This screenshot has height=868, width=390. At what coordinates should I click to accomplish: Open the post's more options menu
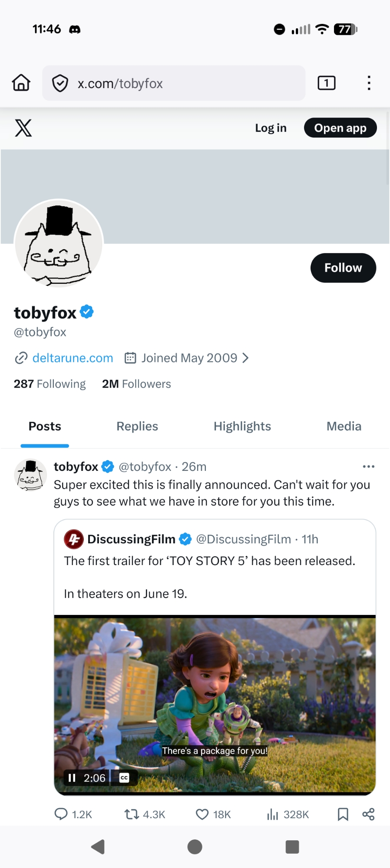point(368,467)
